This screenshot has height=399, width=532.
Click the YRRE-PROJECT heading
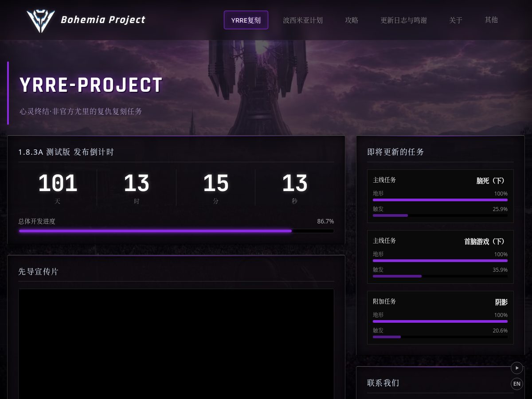91,85
